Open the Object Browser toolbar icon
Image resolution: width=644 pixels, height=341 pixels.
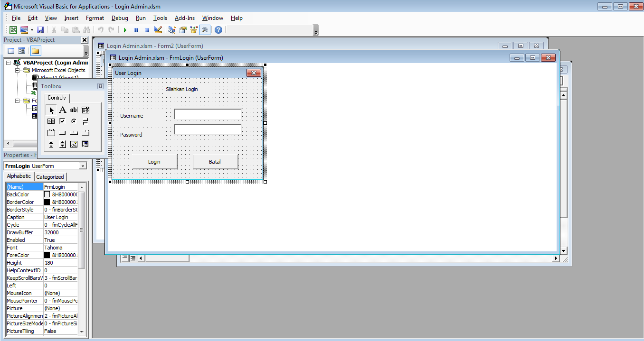point(194,30)
